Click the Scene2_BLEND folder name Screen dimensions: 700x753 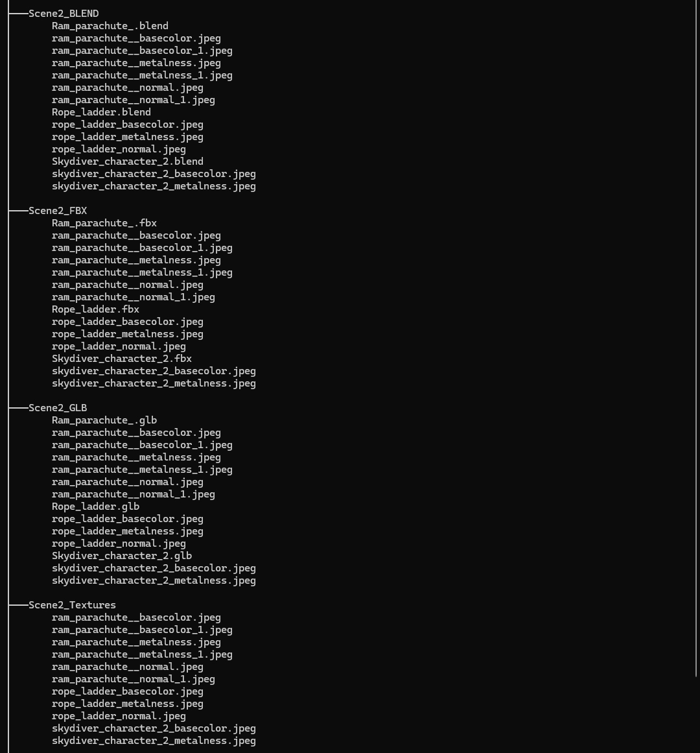coord(64,14)
